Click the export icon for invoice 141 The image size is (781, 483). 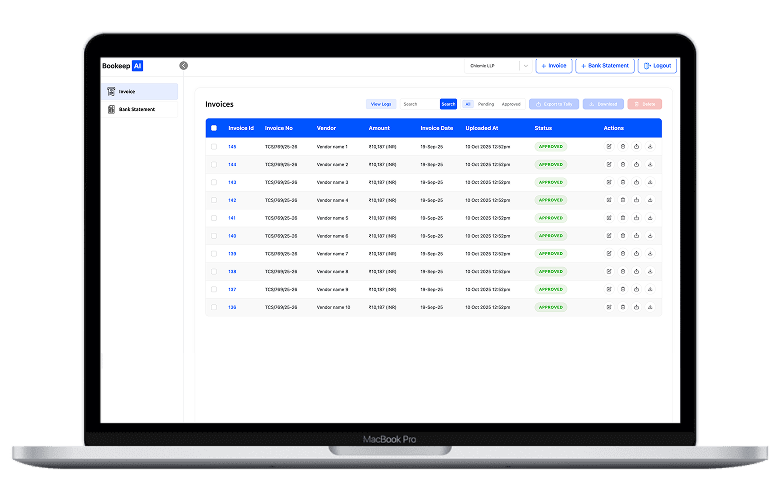pos(637,218)
